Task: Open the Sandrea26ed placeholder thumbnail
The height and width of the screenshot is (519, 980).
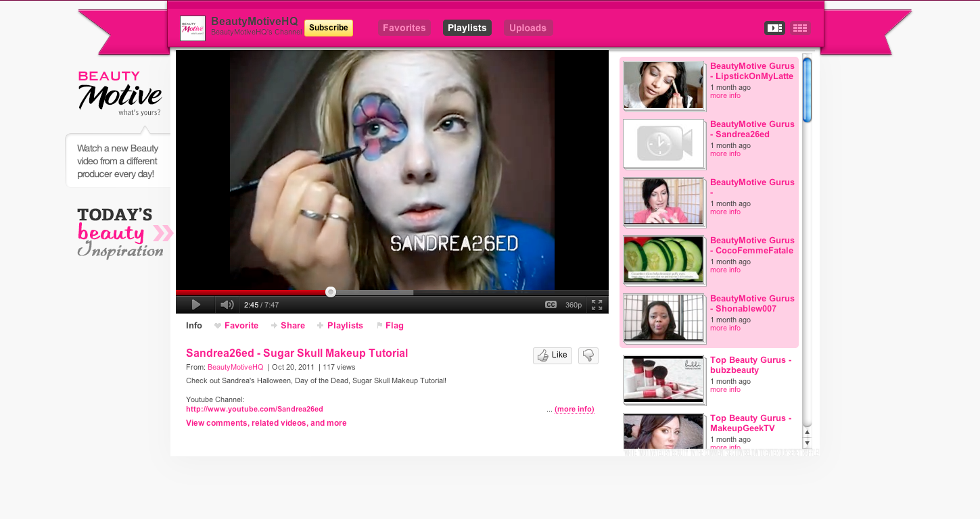Action: [x=663, y=143]
